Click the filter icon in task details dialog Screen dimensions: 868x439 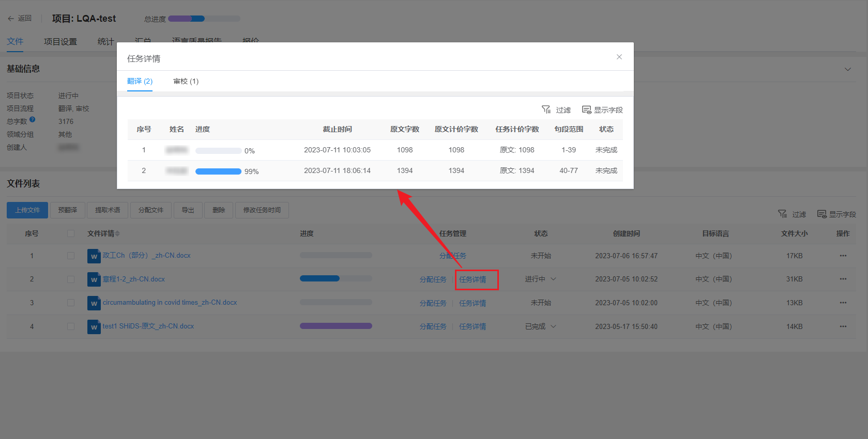tap(546, 109)
